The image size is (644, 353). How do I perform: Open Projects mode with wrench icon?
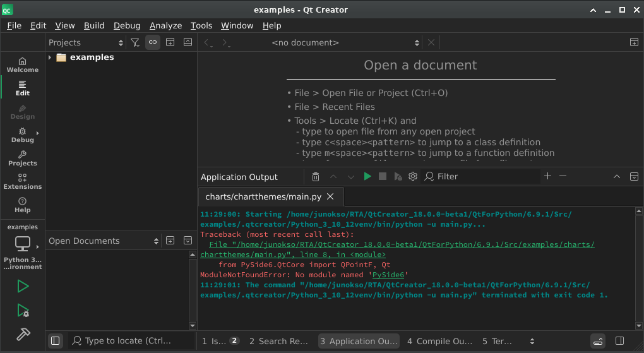pyautogui.click(x=23, y=159)
